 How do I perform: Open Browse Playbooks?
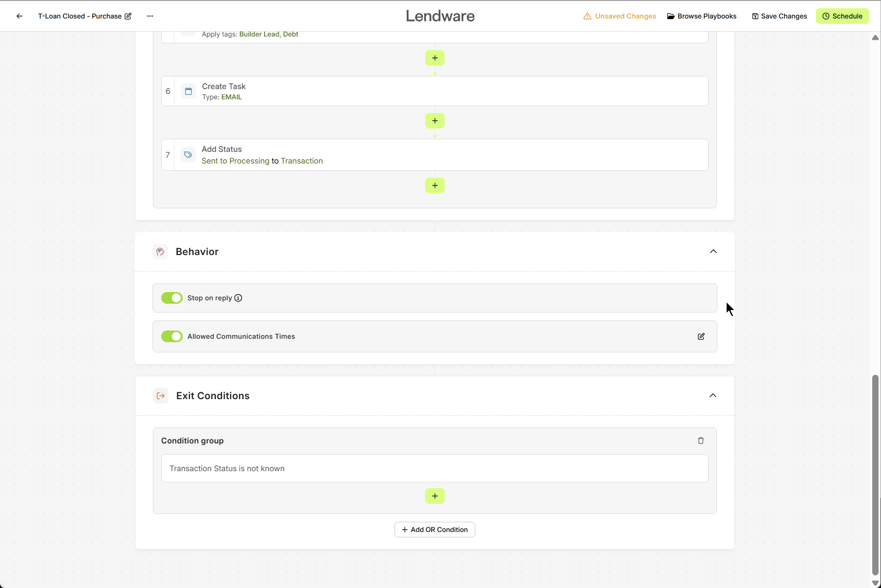point(701,16)
